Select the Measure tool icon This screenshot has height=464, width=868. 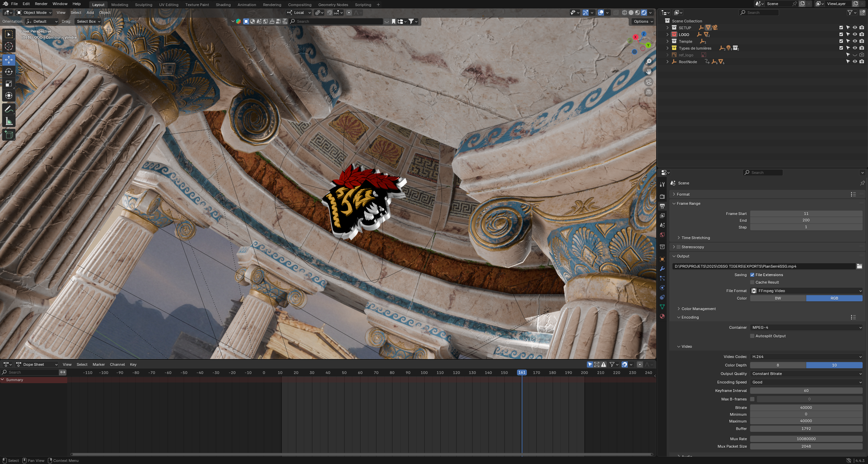pos(9,121)
